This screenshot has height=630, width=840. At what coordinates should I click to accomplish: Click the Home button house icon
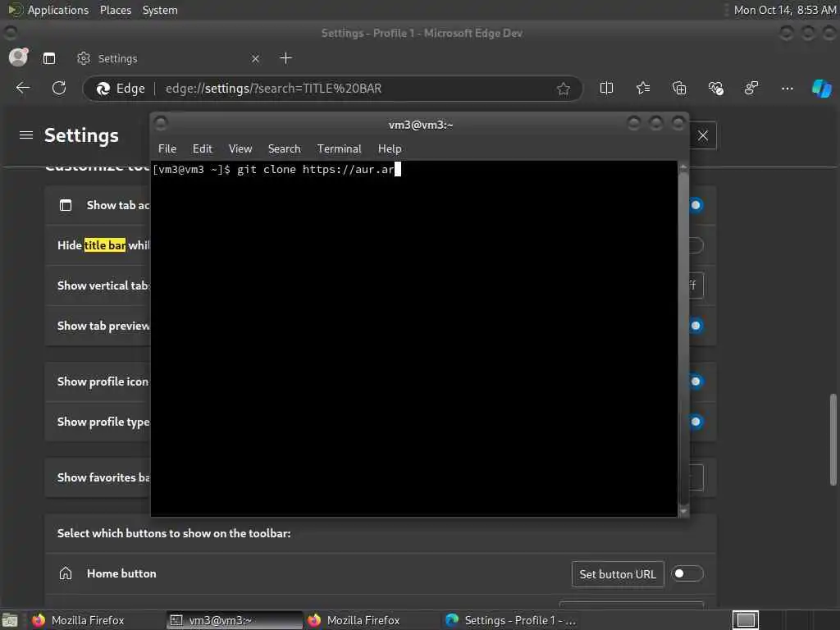[66, 573]
